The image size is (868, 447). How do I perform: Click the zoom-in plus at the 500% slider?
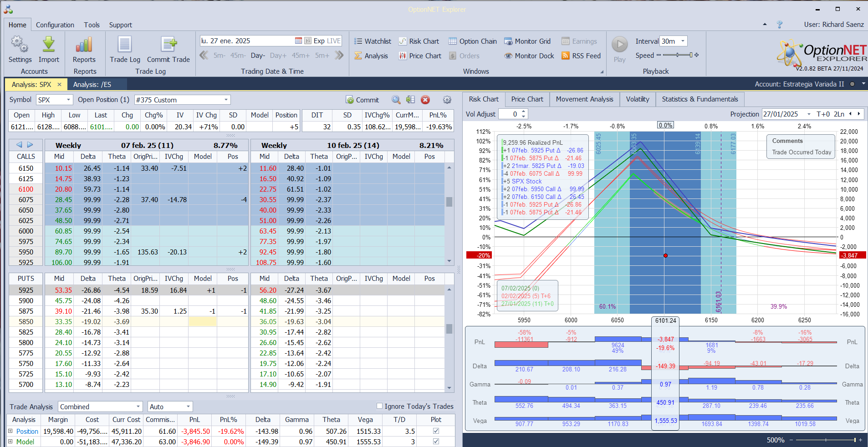click(860, 440)
